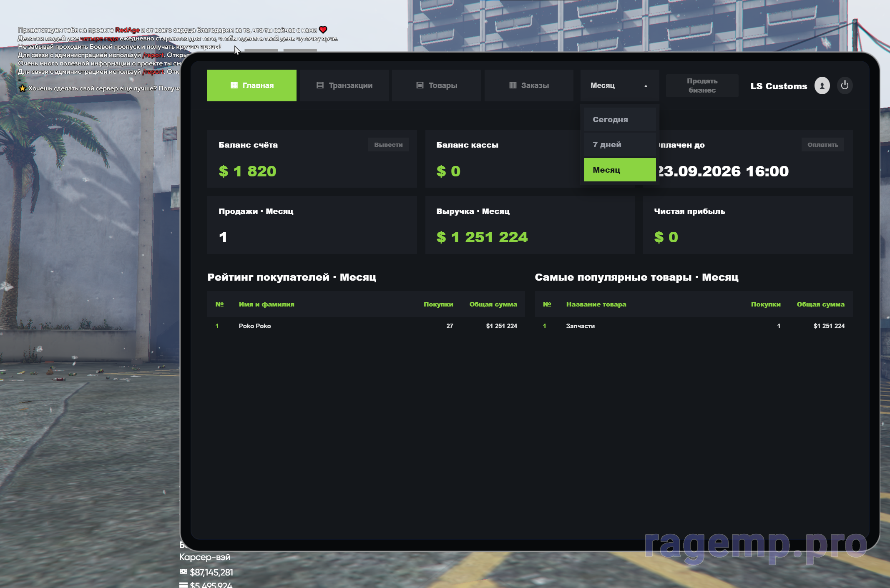Select the highlighted Месяц option
This screenshot has width=890, height=588.
[x=620, y=170]
